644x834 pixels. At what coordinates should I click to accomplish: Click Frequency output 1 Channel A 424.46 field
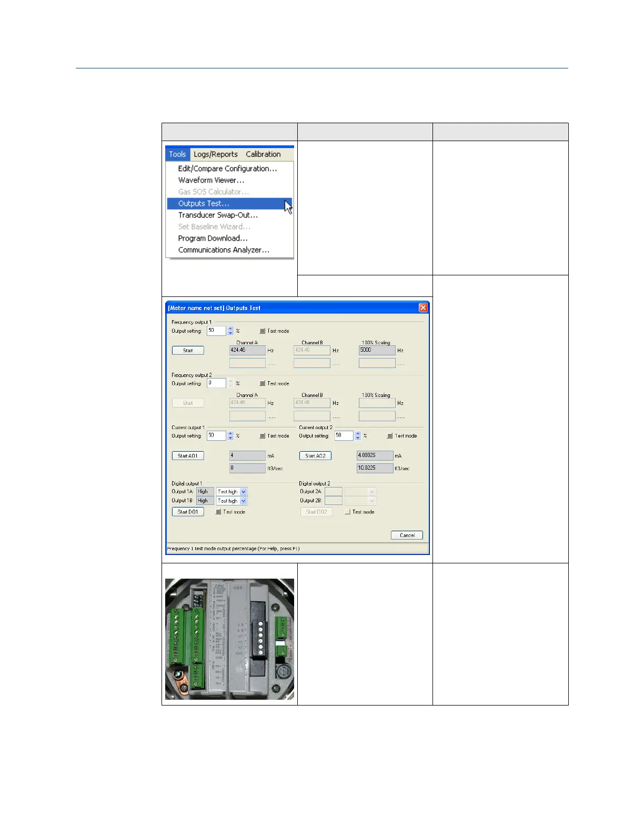click(247, 350)
